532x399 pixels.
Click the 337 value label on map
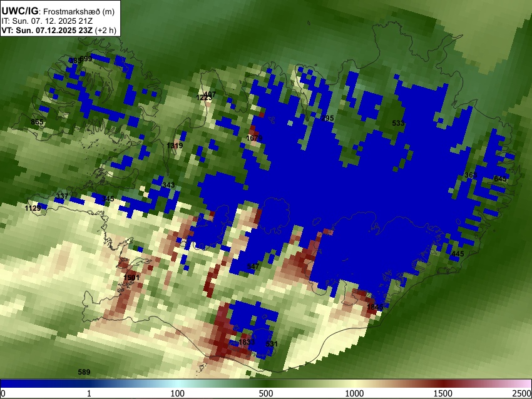[x=62, y=196]
